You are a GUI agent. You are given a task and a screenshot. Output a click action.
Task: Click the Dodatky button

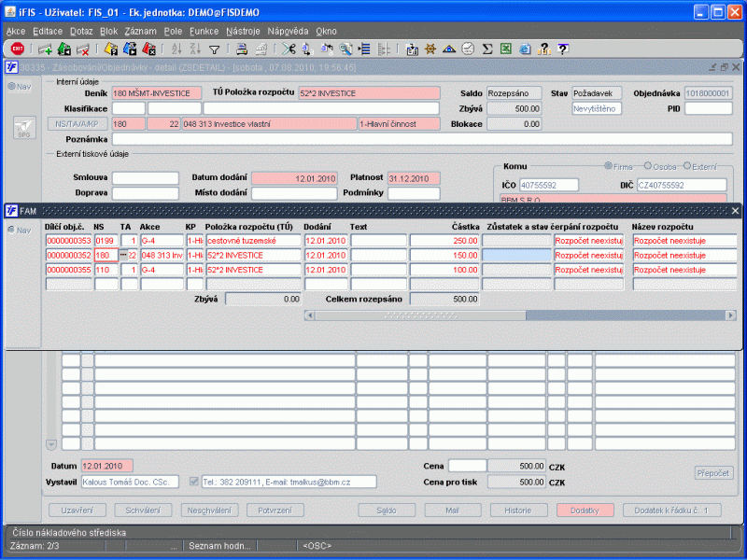click(x=584, y=510)
